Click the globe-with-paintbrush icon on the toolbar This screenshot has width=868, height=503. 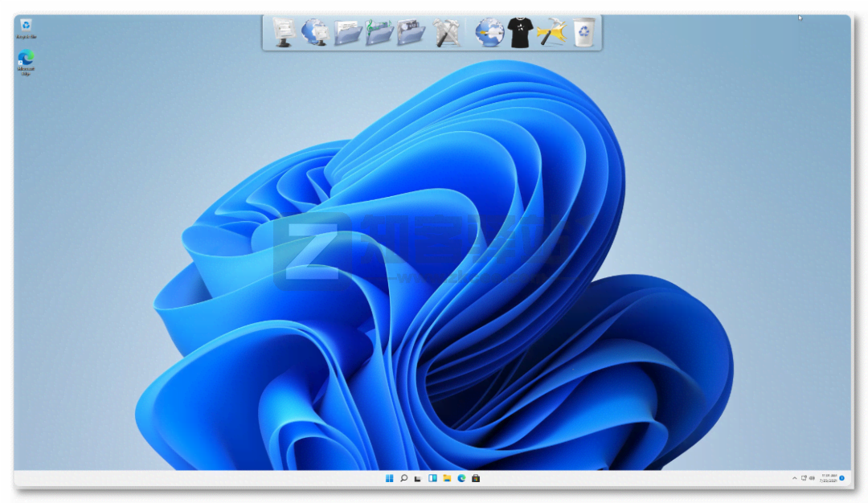pos(489,32)
